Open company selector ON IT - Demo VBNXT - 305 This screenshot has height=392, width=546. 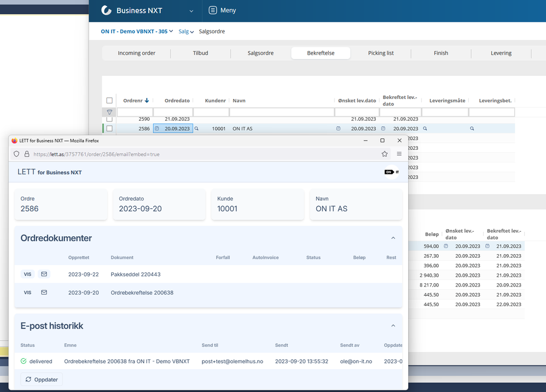137,31
